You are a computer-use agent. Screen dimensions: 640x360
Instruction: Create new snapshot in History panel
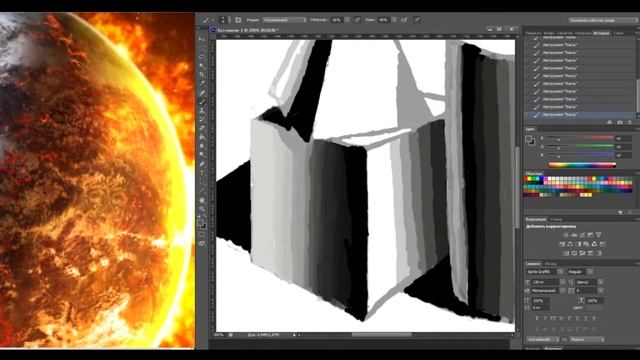tap(620, 122)
